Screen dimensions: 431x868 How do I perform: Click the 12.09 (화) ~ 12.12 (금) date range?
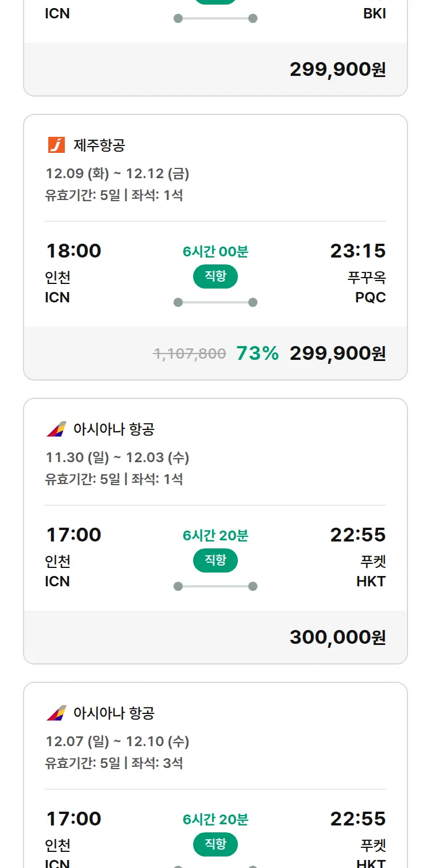coord(117,174)
